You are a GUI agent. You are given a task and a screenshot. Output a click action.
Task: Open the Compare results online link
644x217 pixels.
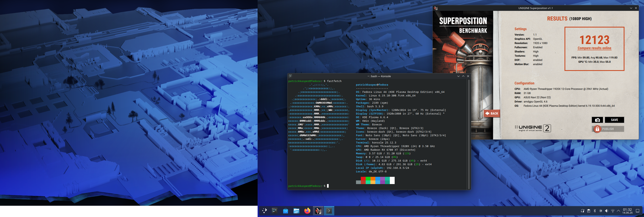594,48
